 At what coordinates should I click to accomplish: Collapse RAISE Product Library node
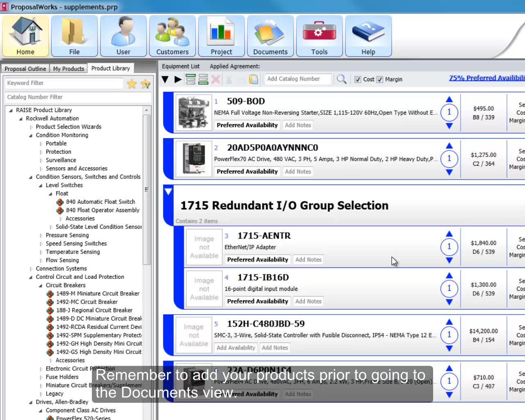click(11, 110)
